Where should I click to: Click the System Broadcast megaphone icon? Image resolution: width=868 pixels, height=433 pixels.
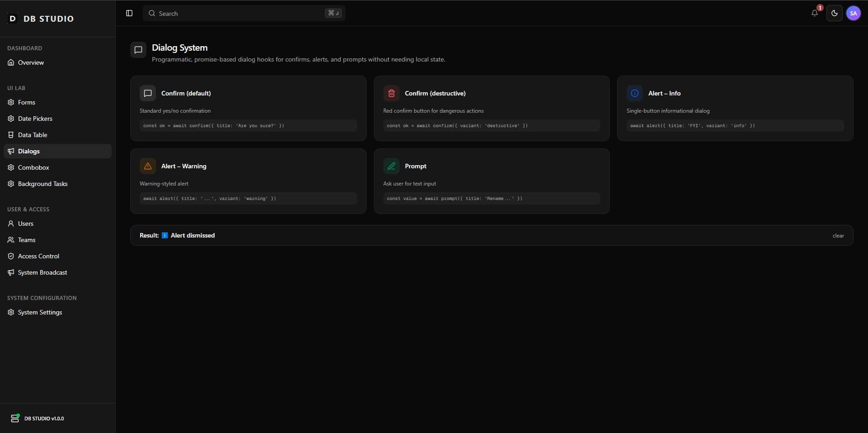11,272
